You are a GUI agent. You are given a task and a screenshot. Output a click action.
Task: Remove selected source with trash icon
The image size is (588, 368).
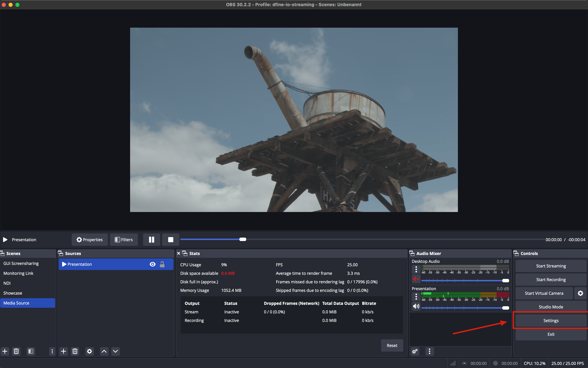tap(75, 351)
